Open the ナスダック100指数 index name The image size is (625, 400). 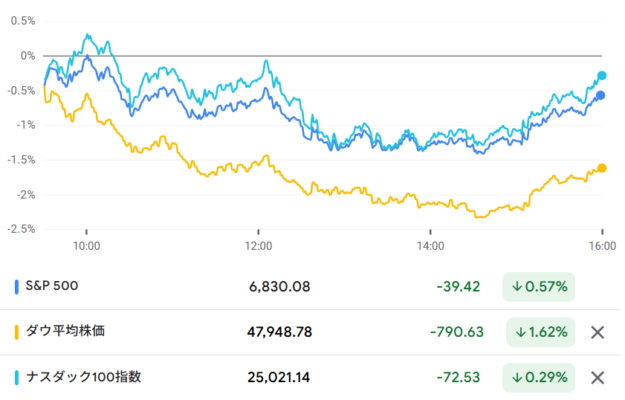(83, 377)
